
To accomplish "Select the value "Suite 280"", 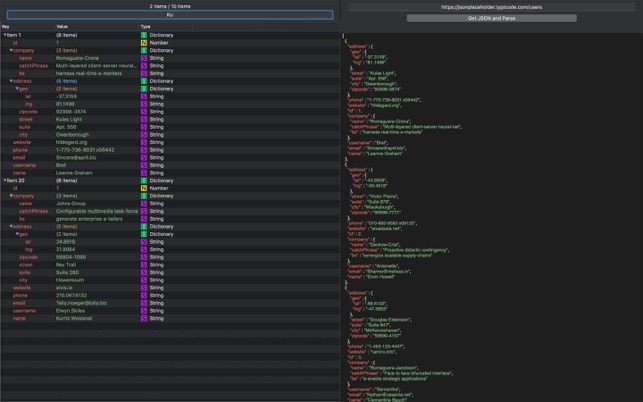I will click(67, 272).
